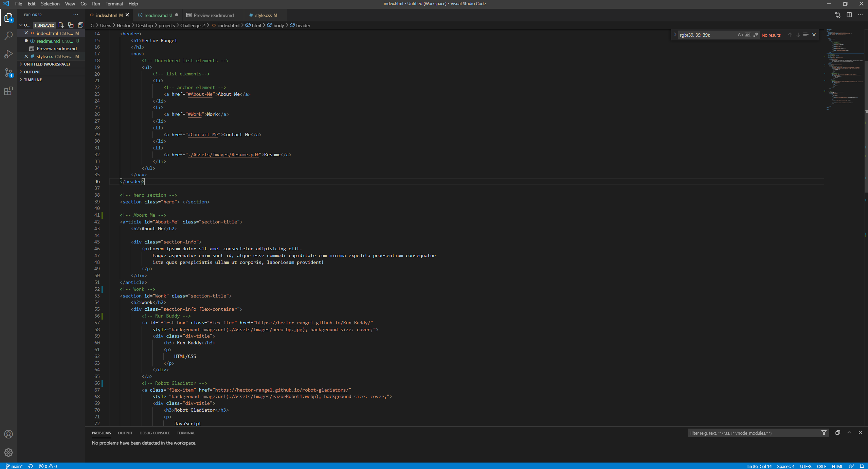Open the Terminal menu
Image resolution: width=868 pixels, height=469 pixels.
click(114, 4)
